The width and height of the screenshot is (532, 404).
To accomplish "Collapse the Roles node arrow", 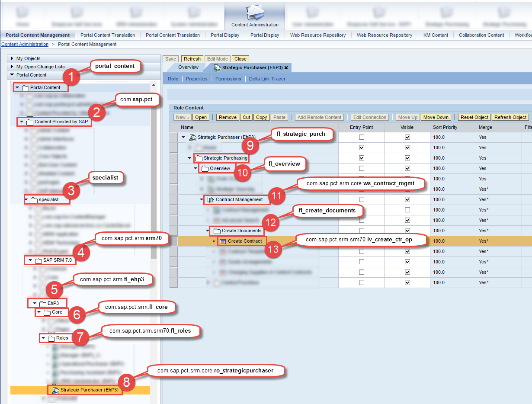I will (43, 338).
